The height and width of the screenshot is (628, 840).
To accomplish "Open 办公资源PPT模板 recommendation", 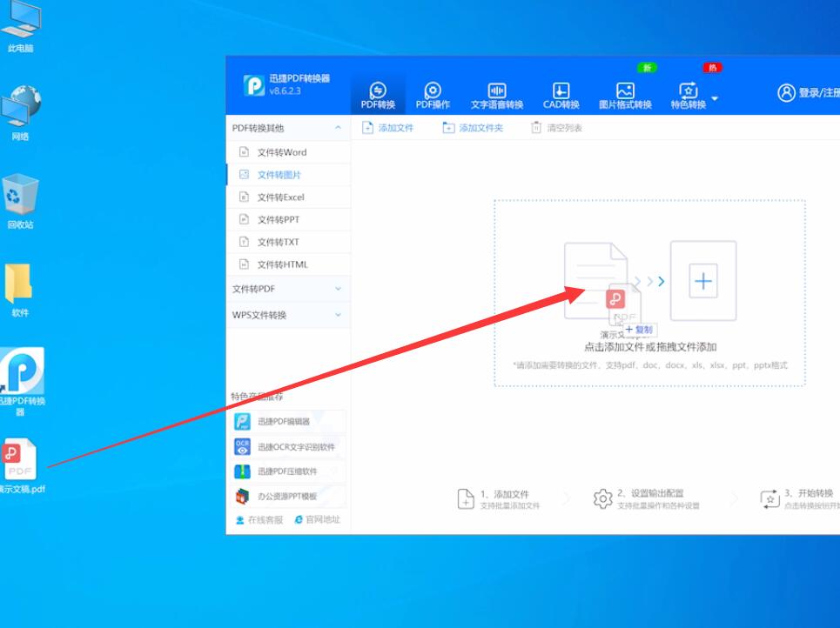I will click(x=289, y=497).
